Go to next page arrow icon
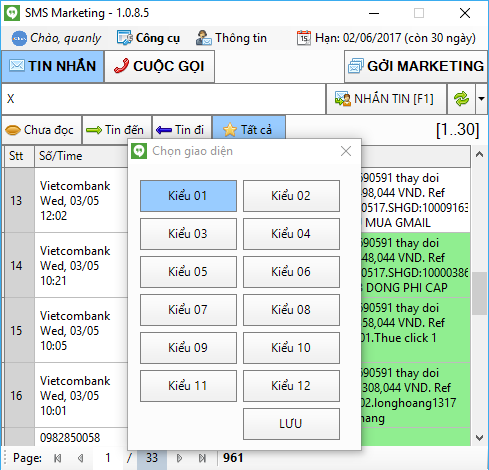 [x=179, y=458]
